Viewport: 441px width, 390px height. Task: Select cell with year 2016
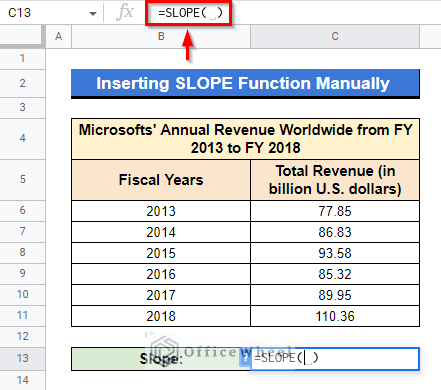pos(161,274)
